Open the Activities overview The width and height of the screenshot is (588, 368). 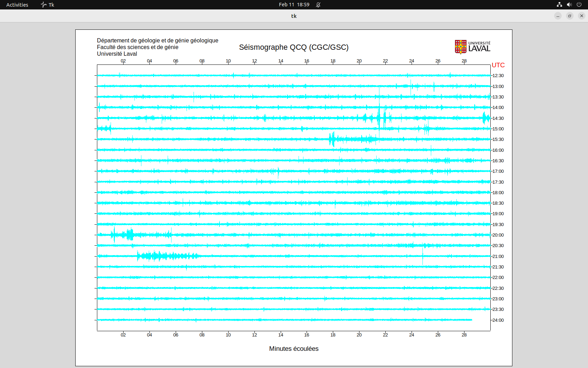tap(17, 5)
